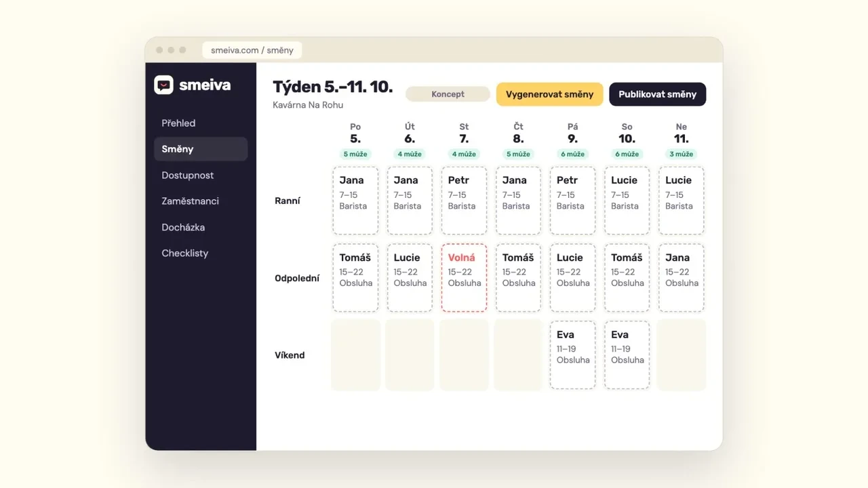Click the empty Víkend slot on Monday
Viewport: 868px width, 488px height.
(355, 355)
